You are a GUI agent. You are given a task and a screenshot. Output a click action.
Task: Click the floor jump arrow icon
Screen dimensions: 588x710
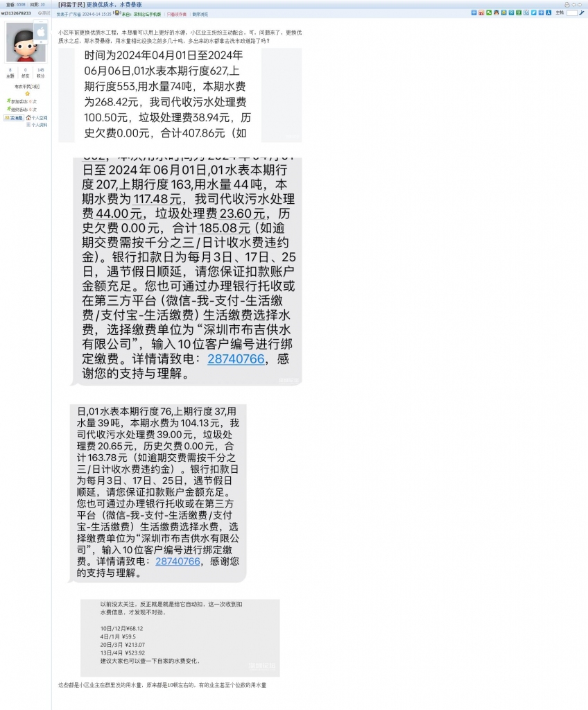582,12
